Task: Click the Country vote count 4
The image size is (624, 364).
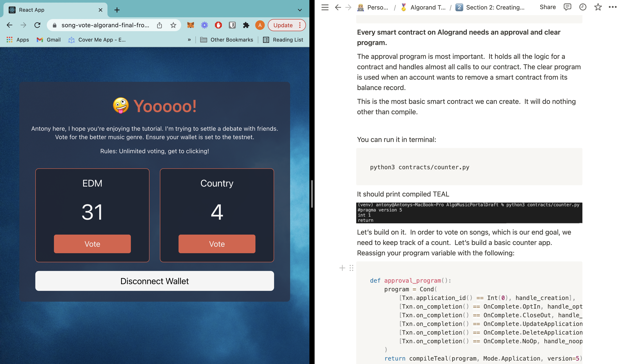Action: pos(217,212)
